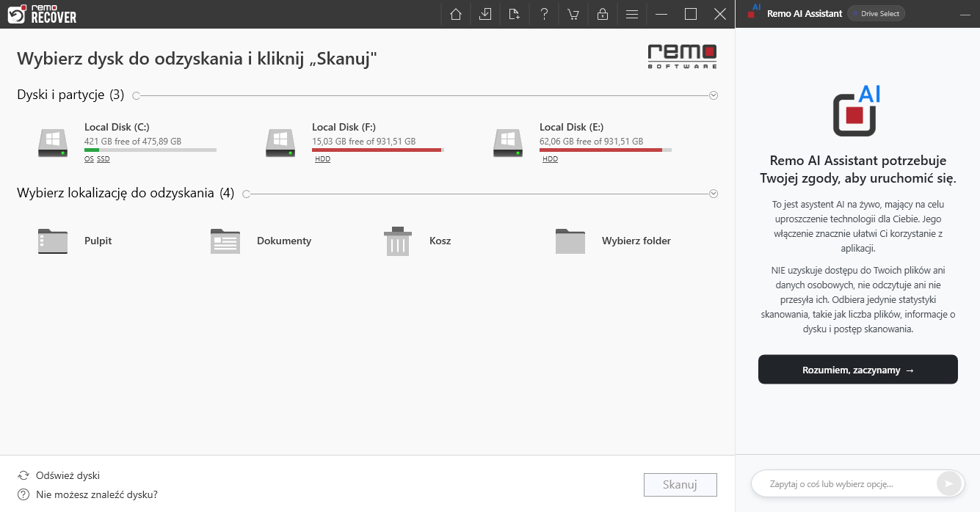
Task: Click the SSD tag under Local Disk (C:)
Action: tap(104, 159)
